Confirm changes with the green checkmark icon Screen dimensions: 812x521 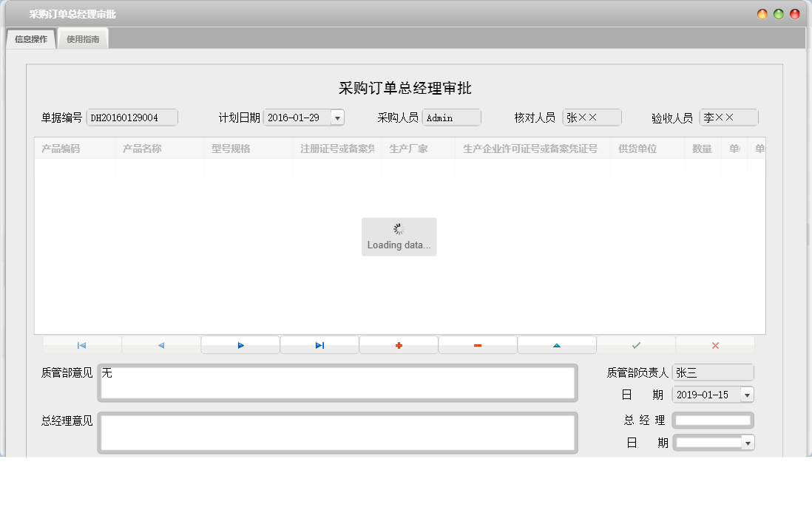pyautogui.click(x=636, y=344)
